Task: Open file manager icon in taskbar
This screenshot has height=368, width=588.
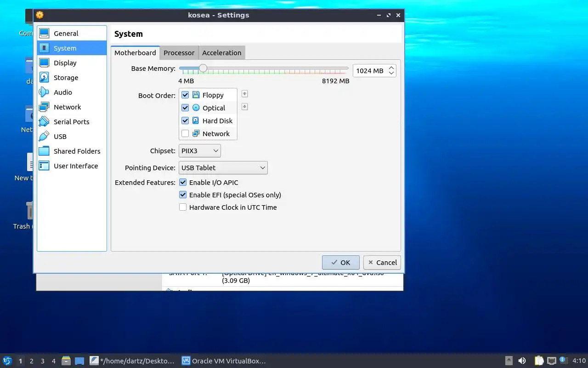Action: pos(66,361)
